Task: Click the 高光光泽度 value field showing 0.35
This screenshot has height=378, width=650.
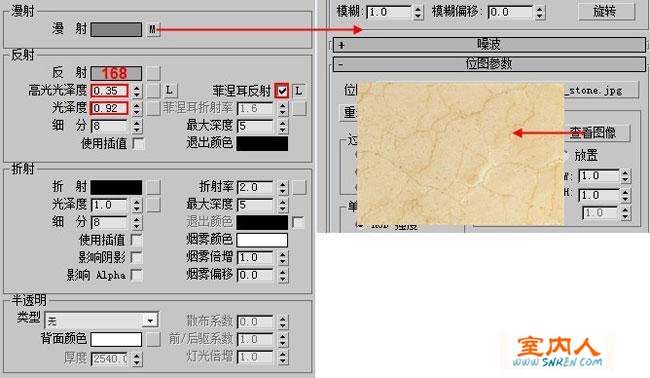Action: [109, 91]
